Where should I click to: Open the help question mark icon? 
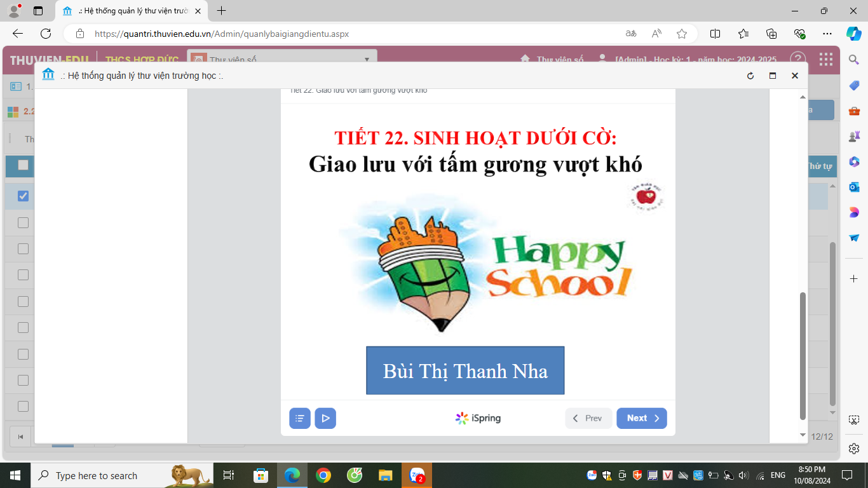[x=798, y=60]
